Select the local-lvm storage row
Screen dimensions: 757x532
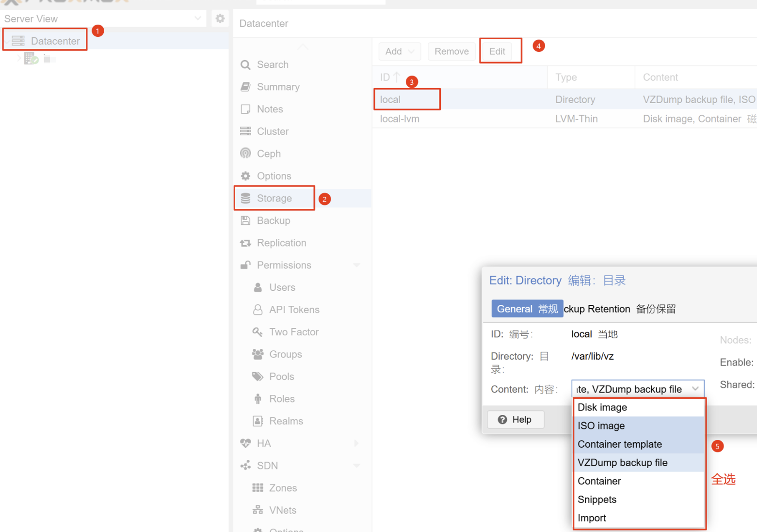(564, 119)
